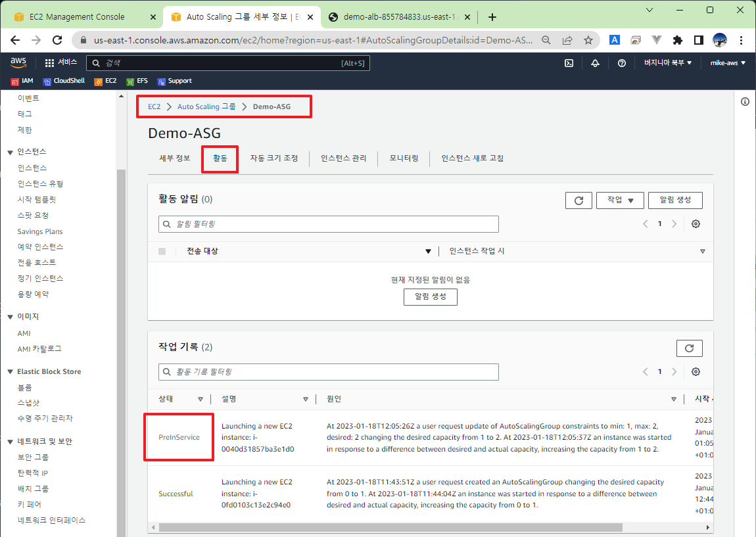Switch to the 인스턴스 관리 tab
Image resolution: width=756 pixels, height=537 pixels.
click(343, 158)
